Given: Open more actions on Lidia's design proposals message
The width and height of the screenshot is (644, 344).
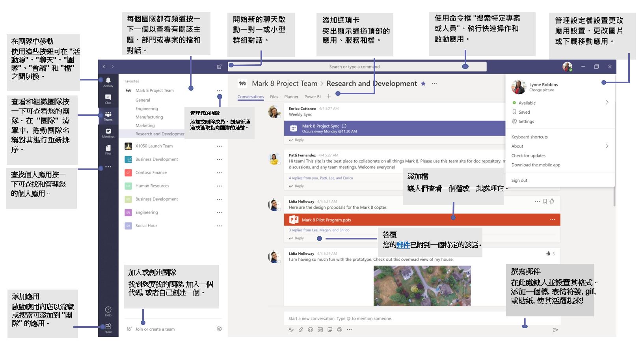Looking at the screenshot, I should (537, 201).
